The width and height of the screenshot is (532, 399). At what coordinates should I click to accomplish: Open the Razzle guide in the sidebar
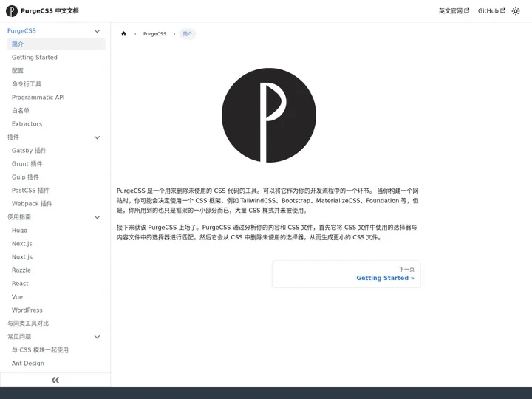tap(56, 270)
